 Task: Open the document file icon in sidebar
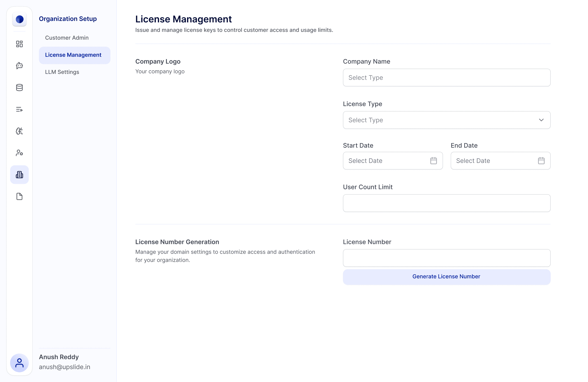pyautogui.click(x=19, y=197)
